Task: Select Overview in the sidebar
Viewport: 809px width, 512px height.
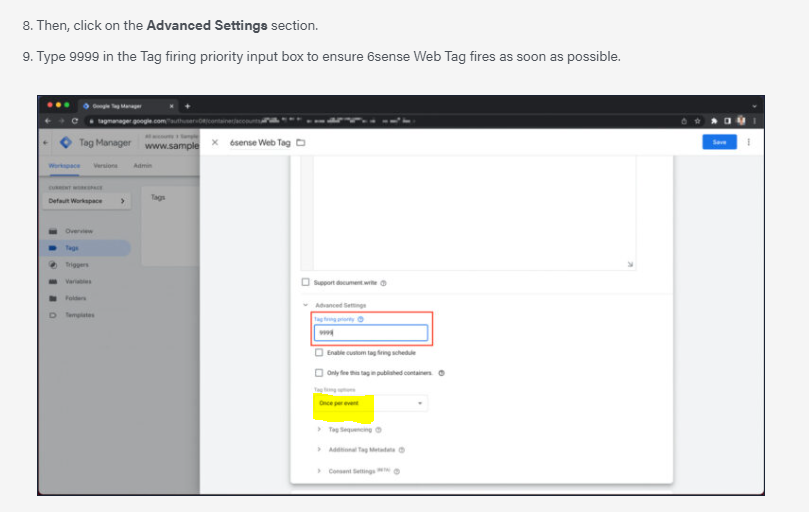Action: [79, 231]
